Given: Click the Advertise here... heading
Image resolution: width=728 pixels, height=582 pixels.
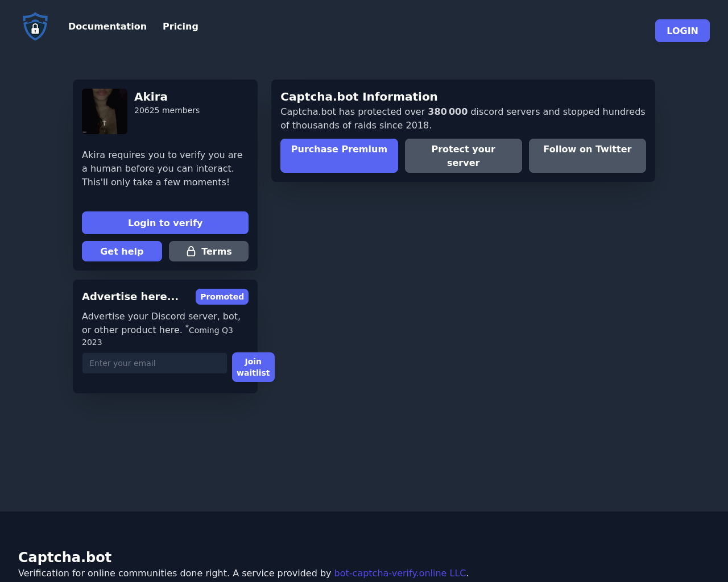Looking at the screenshot, I should coord(130,297).
